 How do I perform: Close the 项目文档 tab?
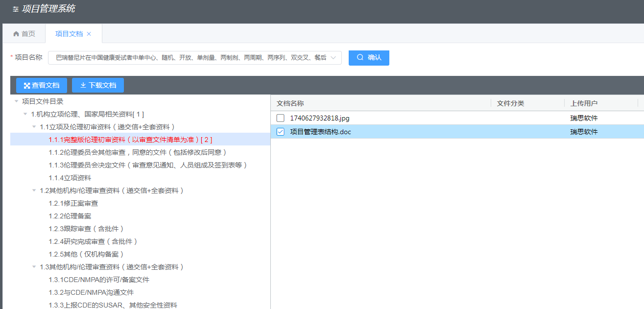click(89, 34)
